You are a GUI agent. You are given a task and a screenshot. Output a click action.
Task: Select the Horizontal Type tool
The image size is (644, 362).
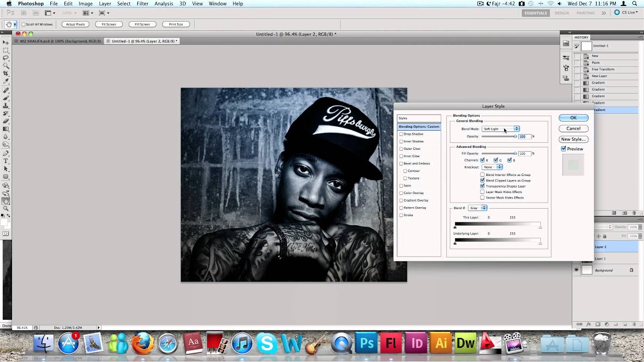click(6, 161)
